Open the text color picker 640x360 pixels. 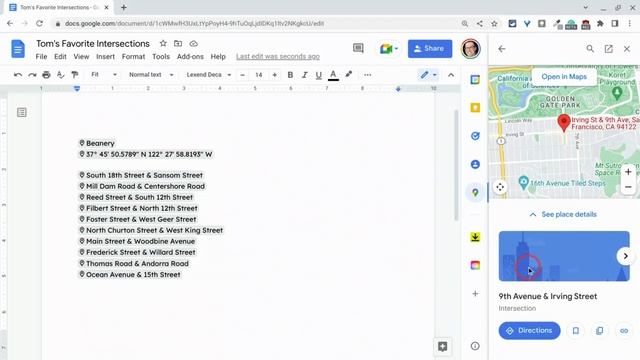pyautogui.click(x=333, y=75)
